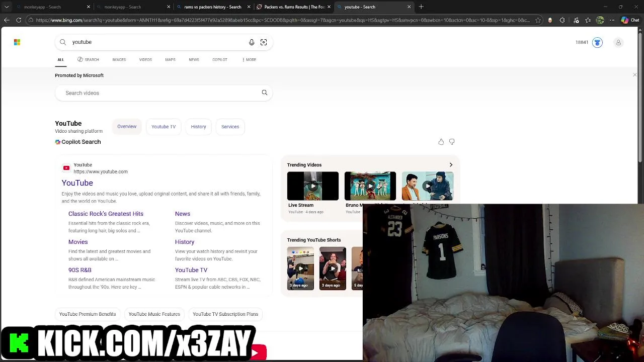644x362 pixels.
Task: Open a new browser tab with plus
Action: [x=421, y=7]
